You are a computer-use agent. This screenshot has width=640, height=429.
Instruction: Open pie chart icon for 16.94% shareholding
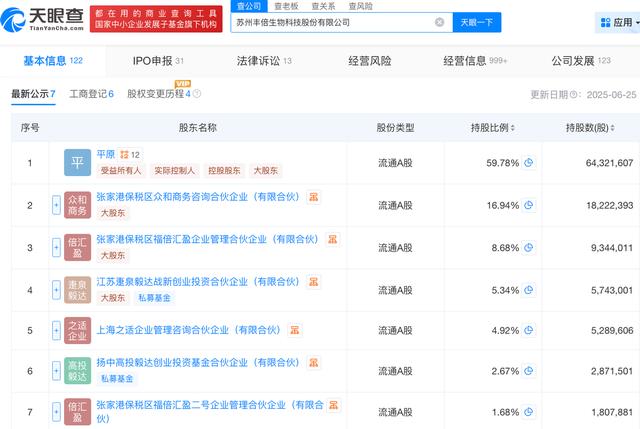click(529, 205)
